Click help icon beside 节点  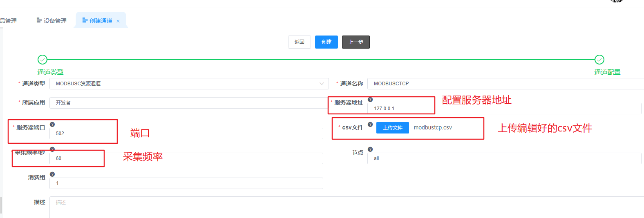coord(370,149)
